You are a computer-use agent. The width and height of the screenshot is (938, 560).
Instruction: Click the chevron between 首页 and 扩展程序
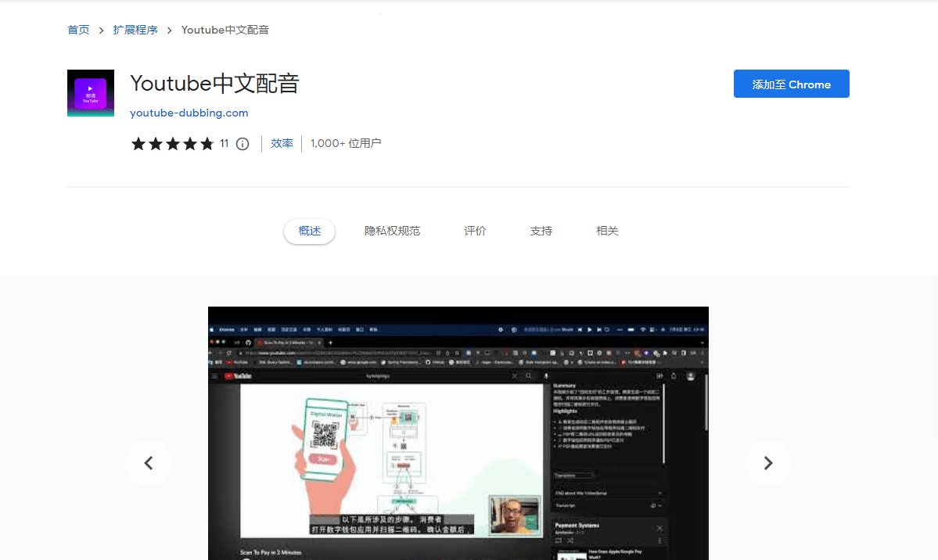coord(99,30)
